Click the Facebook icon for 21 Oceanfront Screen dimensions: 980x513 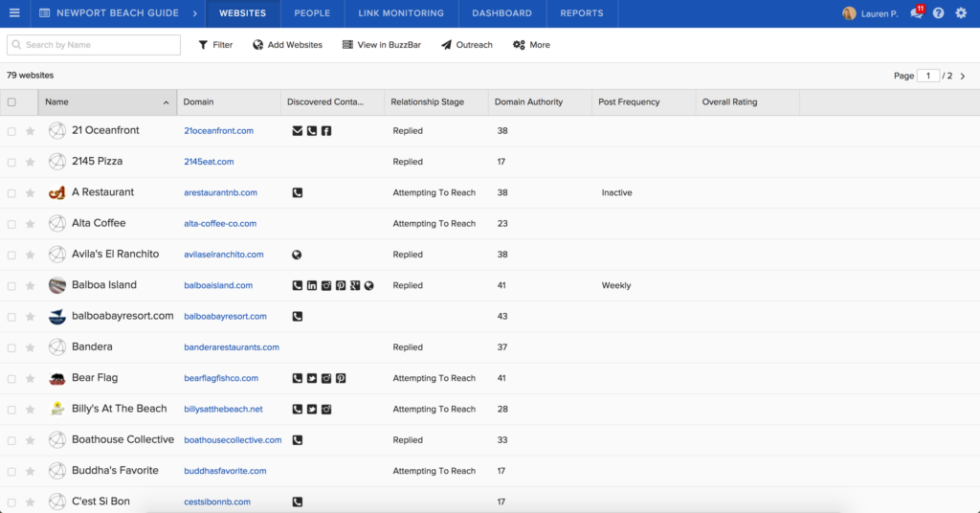(x=326, y=130)
